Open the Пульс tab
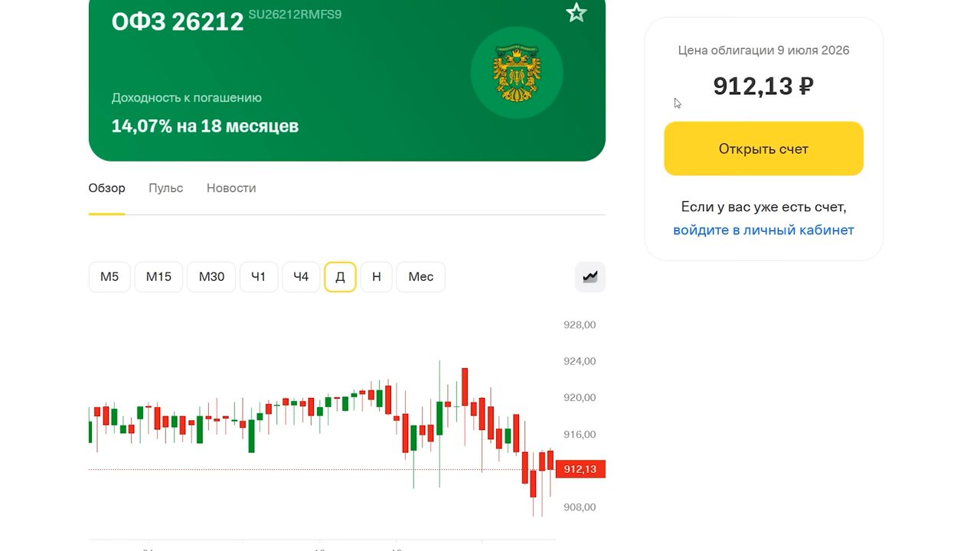This screenshot has height=551, width=980. 165,188
